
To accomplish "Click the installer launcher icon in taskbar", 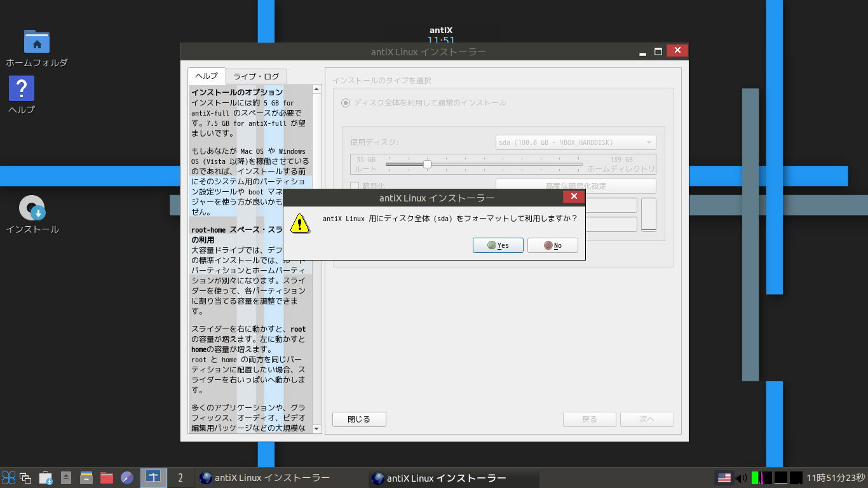I will [46, 478].
